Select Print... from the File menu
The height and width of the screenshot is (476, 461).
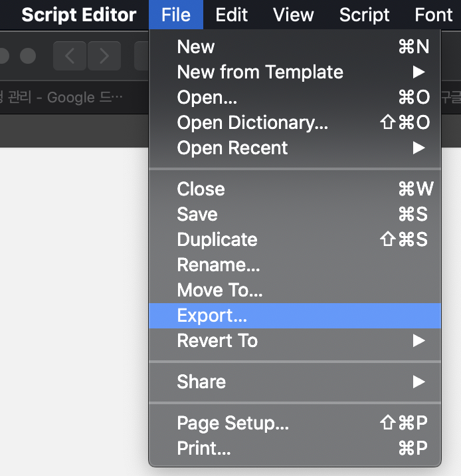coord(204,448)
